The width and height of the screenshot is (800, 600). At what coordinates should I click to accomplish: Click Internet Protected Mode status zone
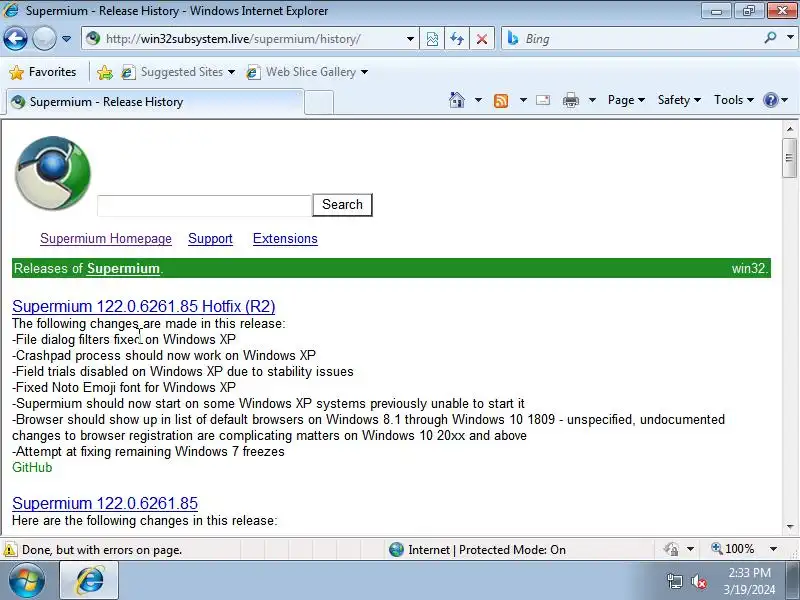click(477, 549)
